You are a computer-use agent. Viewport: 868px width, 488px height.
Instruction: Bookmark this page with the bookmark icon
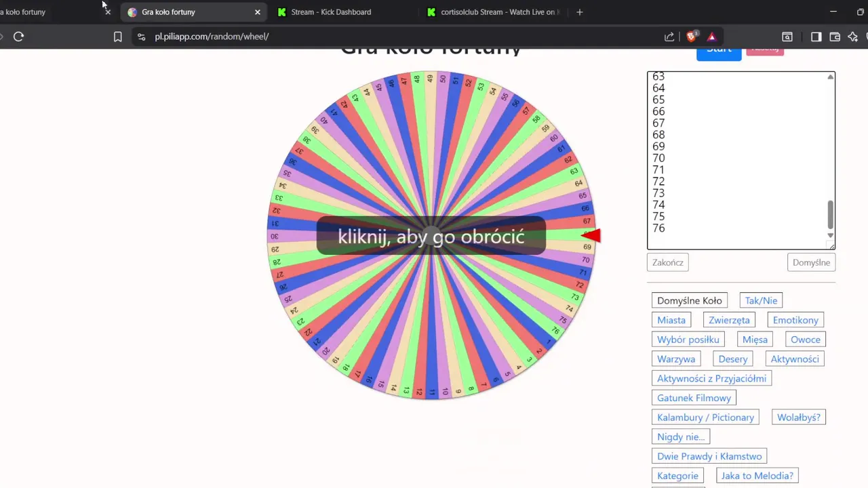pos(117,37)
